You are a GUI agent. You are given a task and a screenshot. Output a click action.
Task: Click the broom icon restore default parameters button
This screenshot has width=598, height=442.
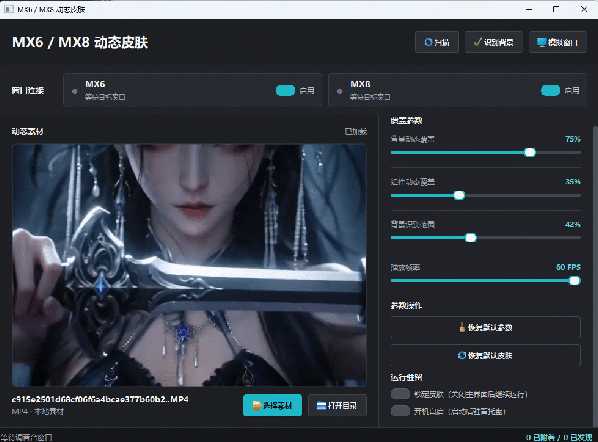click(485, 327)
